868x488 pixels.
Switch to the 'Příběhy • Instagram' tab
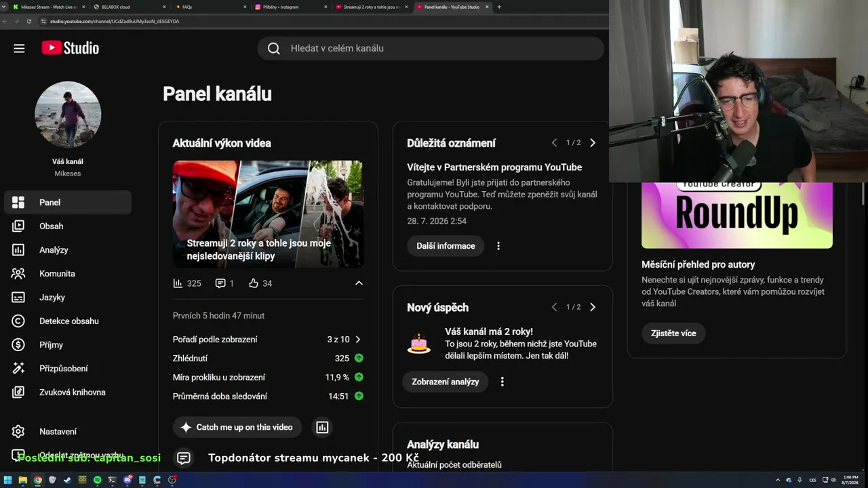click(290, 7)
